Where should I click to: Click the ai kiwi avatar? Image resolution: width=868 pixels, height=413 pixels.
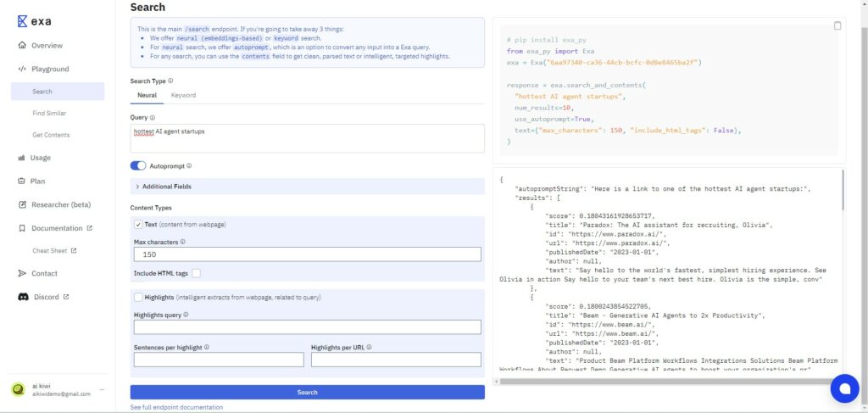19,389
